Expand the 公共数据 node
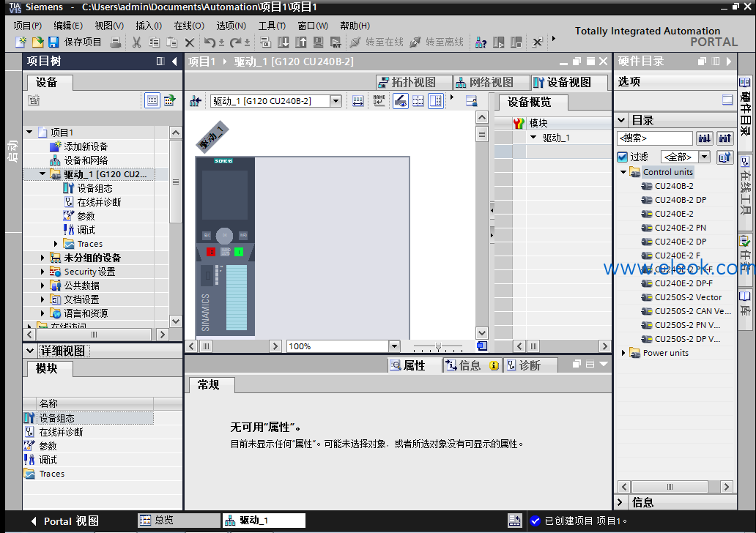Image resolution: width=756 pixels, height=533 pixels. pyautogui.click(x=42, y=286)
